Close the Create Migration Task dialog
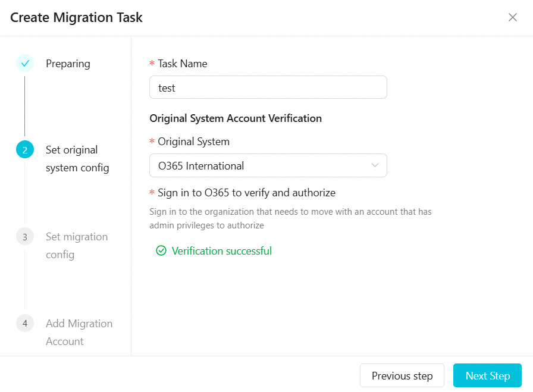The image size is (533, 392). pos(513,17)
